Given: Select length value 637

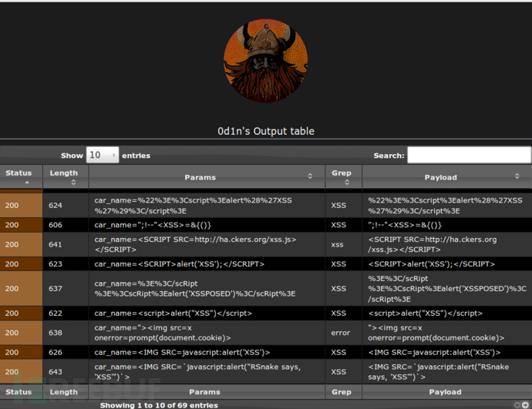Looking at the screenshot, I should pos(56,289).
